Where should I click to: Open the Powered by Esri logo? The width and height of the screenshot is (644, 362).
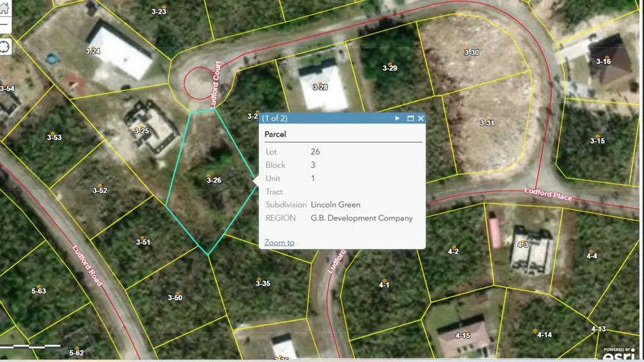click(619, 355)
